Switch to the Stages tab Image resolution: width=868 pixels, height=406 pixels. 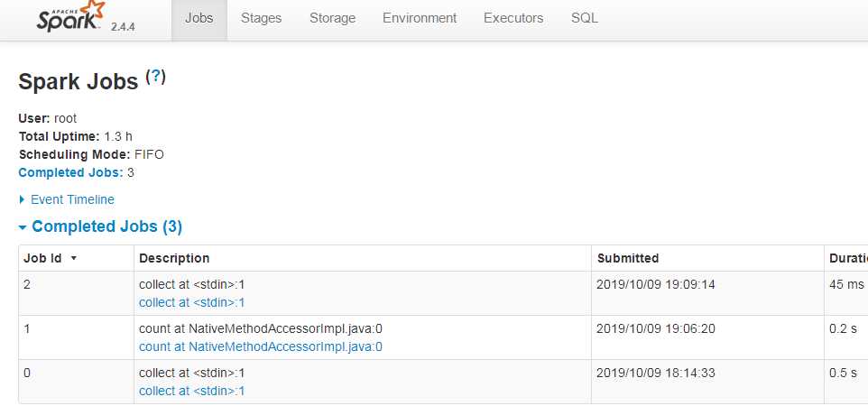262,18
